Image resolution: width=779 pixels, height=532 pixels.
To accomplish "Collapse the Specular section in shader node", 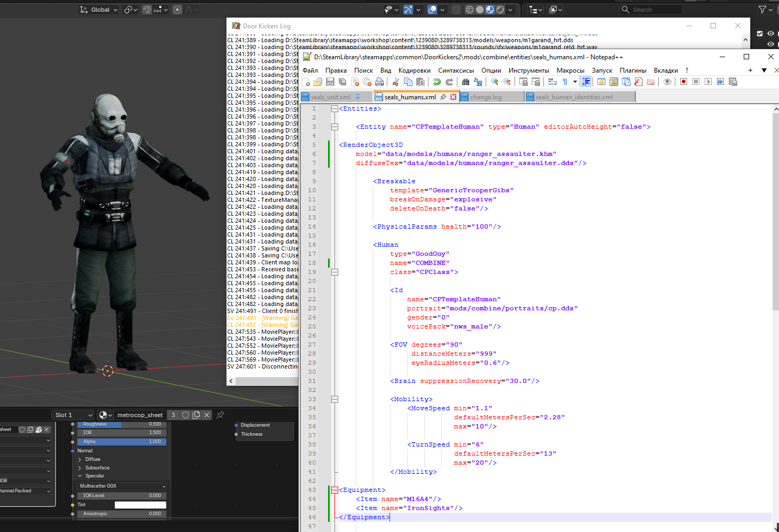I will click(80, 476).
